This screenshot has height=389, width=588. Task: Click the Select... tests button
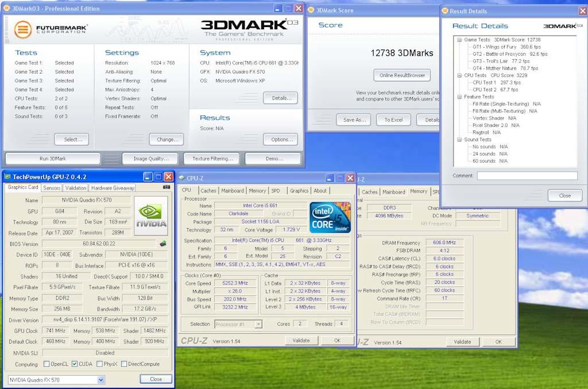[72, 140]
